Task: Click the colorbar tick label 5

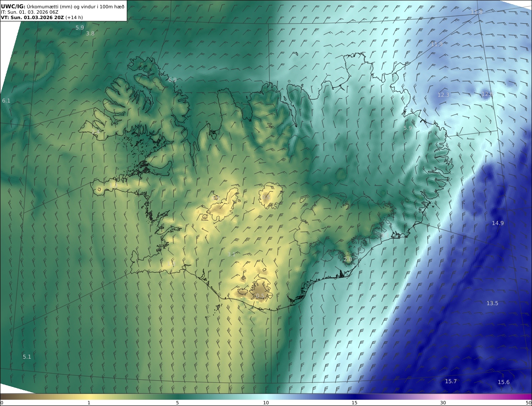Action: [x=177, y=403]
